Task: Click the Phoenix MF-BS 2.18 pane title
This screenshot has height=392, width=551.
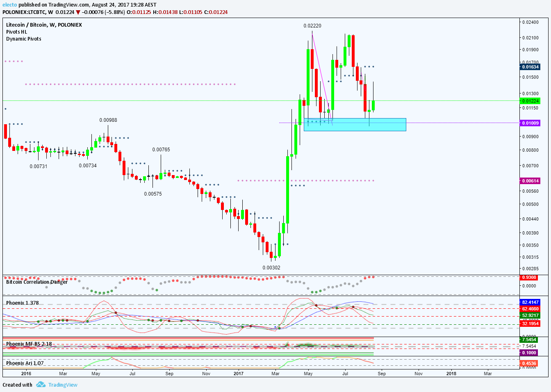Action: (29, 344)
